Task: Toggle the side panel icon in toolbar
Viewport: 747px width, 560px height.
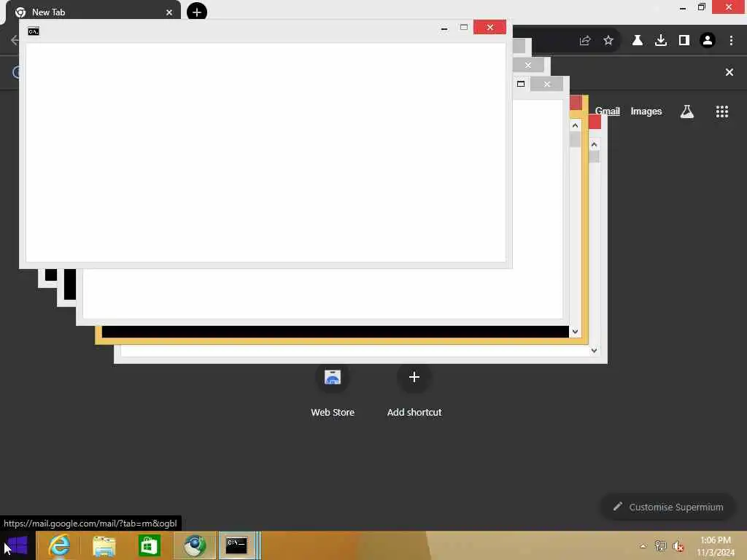Action: point(684,41)
